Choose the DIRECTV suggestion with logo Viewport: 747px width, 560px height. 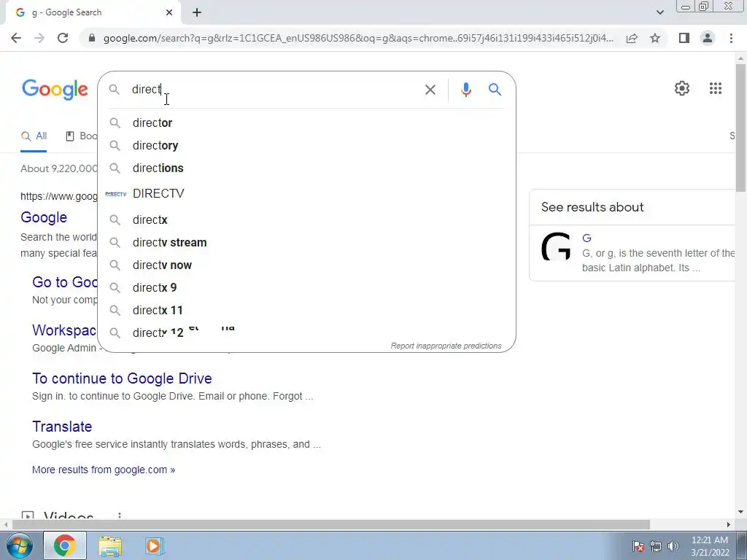click(306, 194)
